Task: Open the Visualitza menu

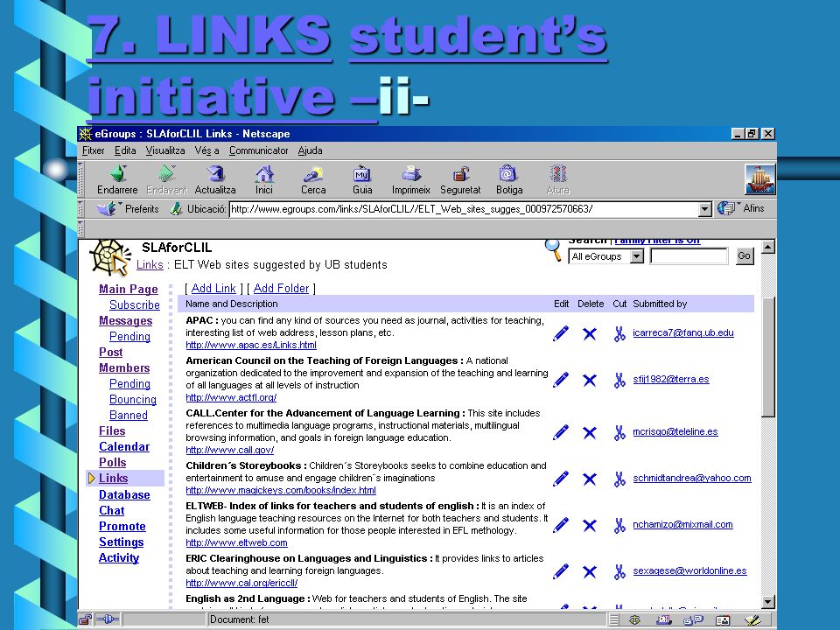Action: coord(165,150)
